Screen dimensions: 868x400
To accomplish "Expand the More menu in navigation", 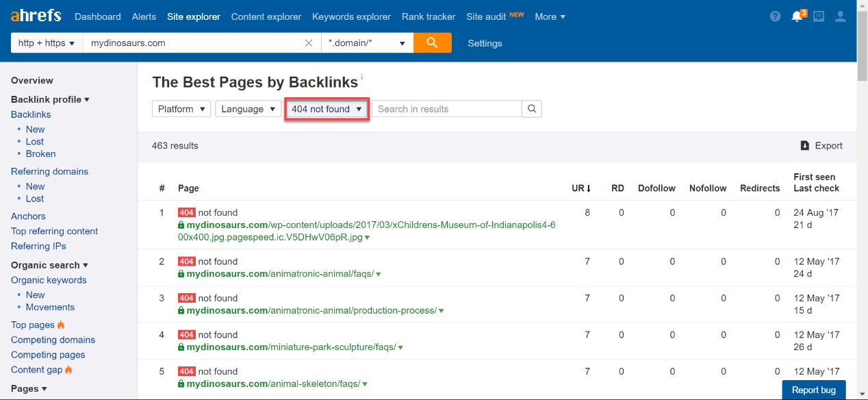I will 550,16.
